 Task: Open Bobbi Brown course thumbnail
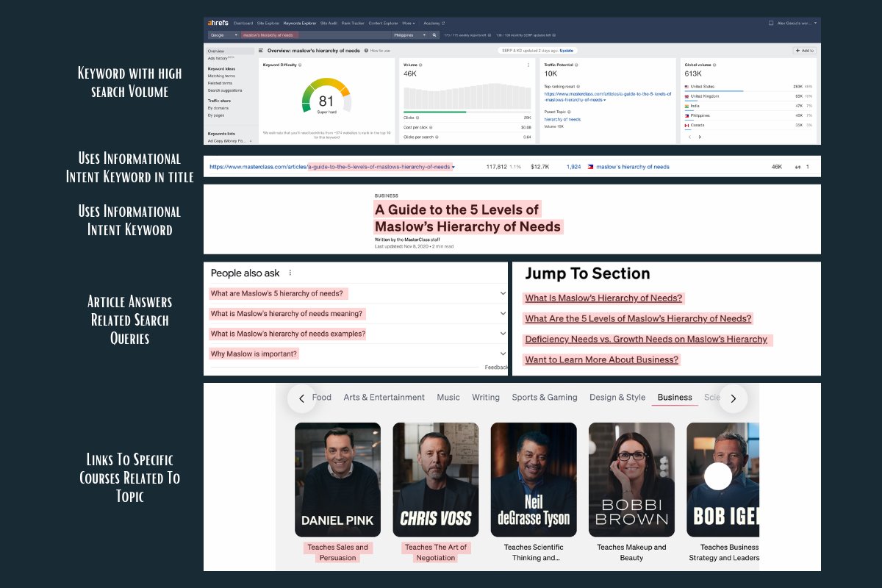click(631, 479)
